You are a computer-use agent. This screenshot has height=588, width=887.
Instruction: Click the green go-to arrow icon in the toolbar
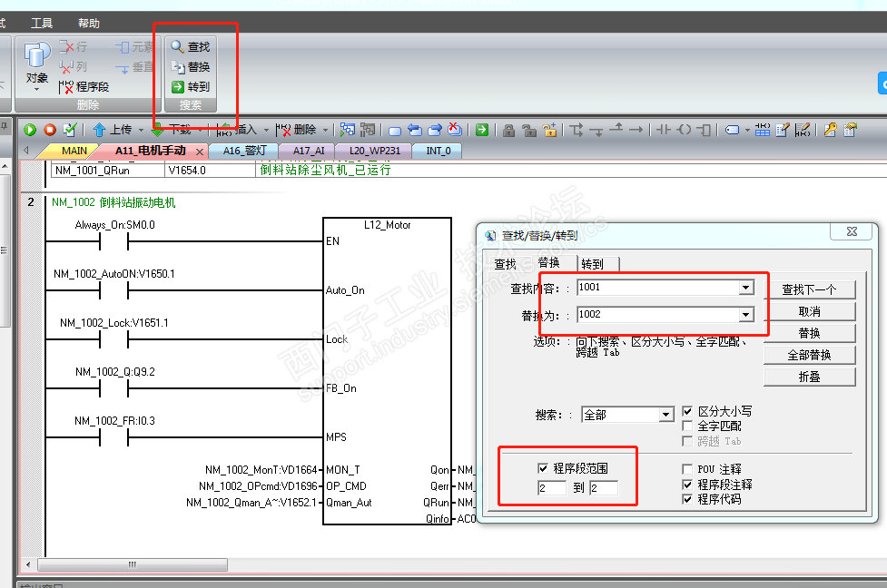pos(481,130)
